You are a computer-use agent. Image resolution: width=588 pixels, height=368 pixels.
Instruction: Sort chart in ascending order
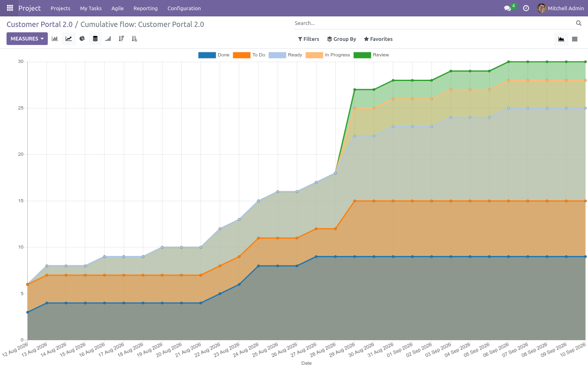(x=134, y=39)
